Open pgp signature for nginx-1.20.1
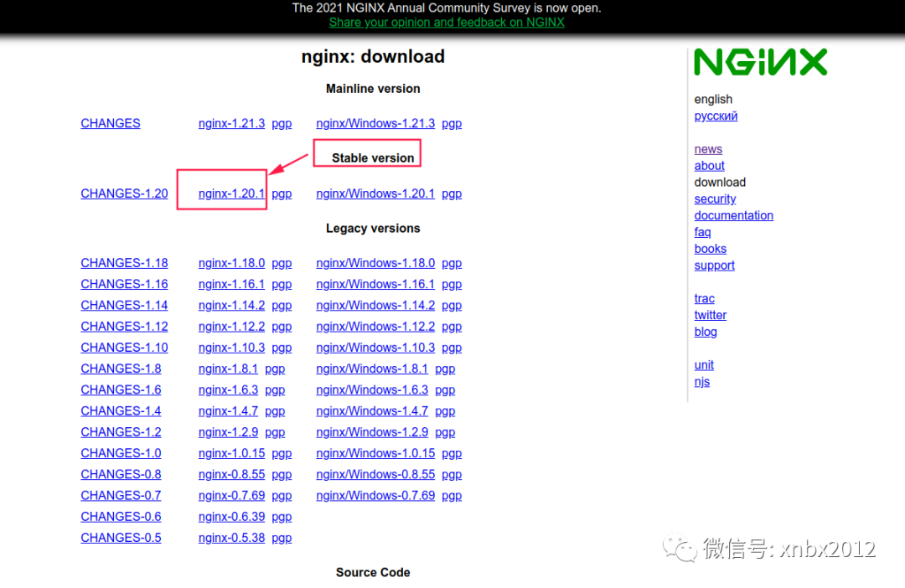 pyautogui.click(x=282, y=193)
